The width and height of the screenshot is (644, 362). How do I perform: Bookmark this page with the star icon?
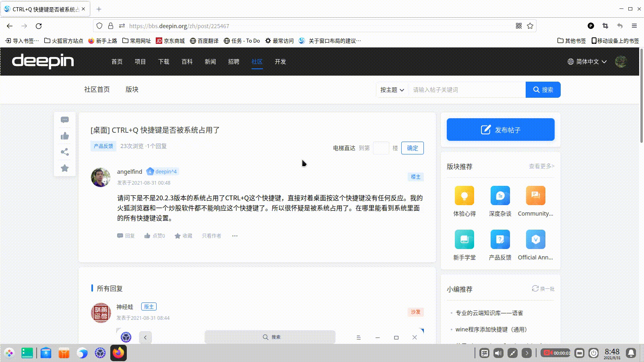[530, 26]
